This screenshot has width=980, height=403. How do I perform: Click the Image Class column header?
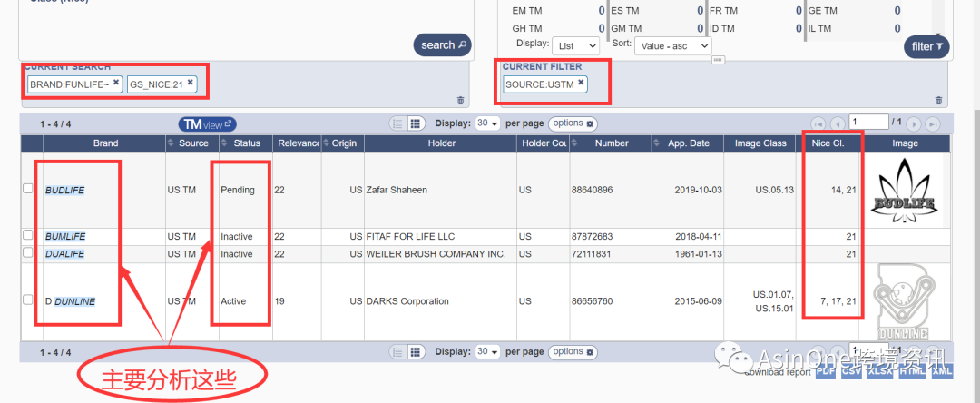(x=760, y=143)
